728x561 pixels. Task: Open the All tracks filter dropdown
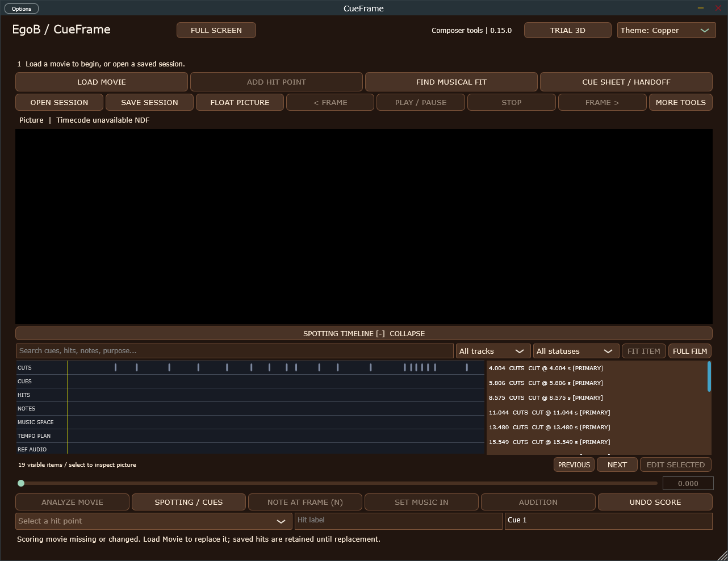493,351
